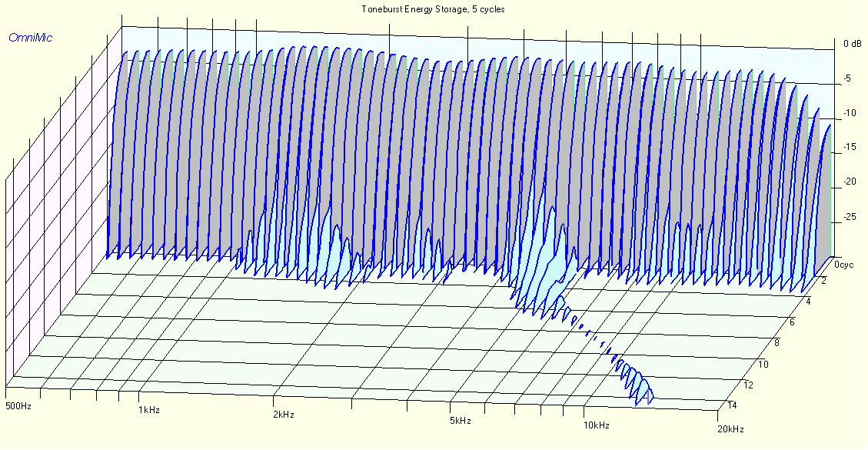Click the OmniMic logo text
Image resolution: width=868 pixels, height=450 pixels.
31,38
